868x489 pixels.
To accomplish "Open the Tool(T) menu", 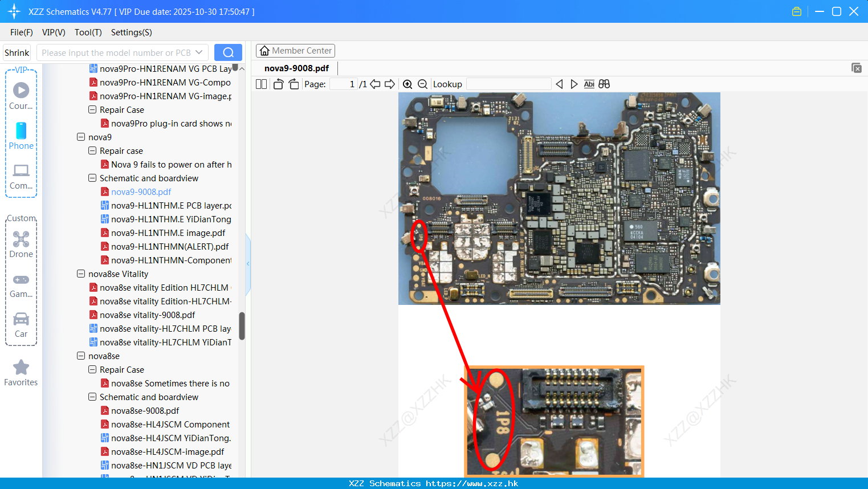I will (x=88, y=32).
